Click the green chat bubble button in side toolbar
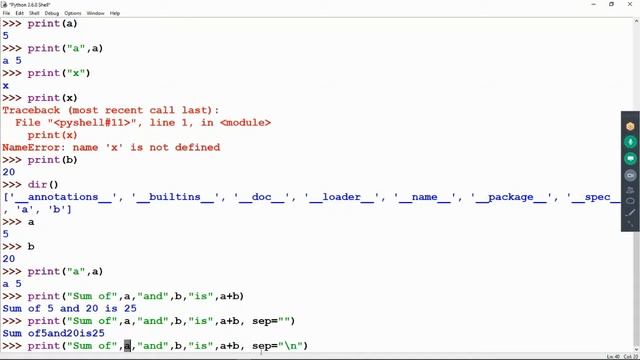640x360 pixels. click(630, 158)
